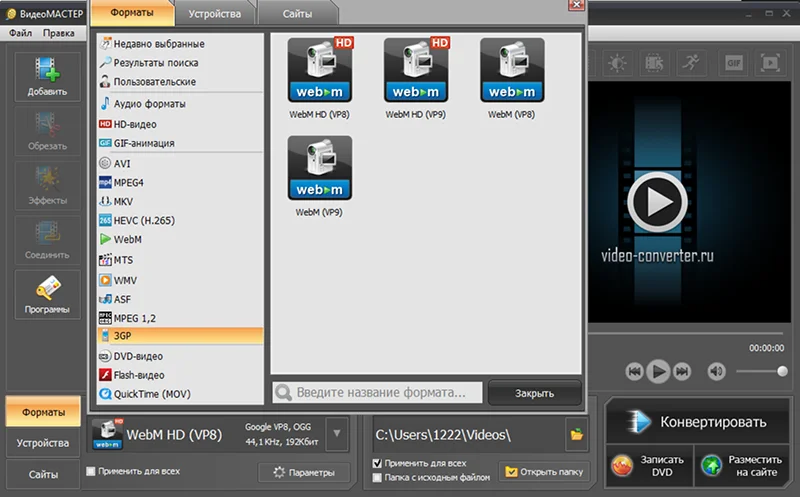The image size is (800, 497).
Task: Open the browse output folder icon
Action: [577, 435]
